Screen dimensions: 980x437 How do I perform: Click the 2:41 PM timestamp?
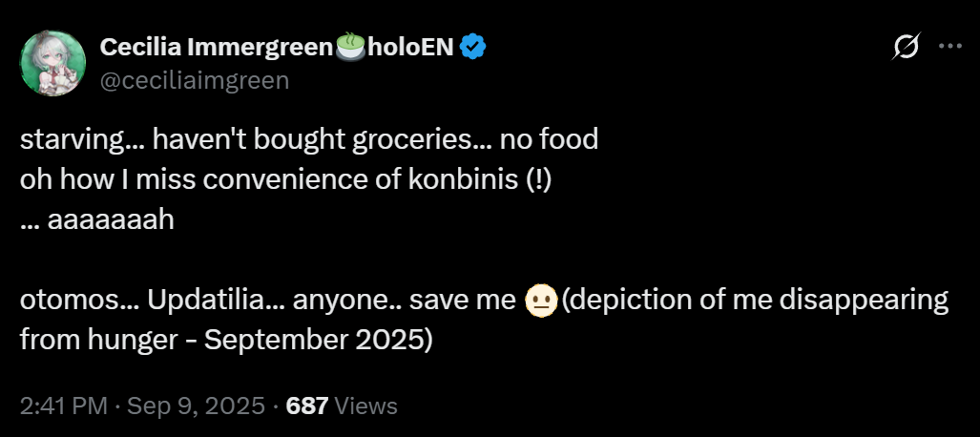63,406
